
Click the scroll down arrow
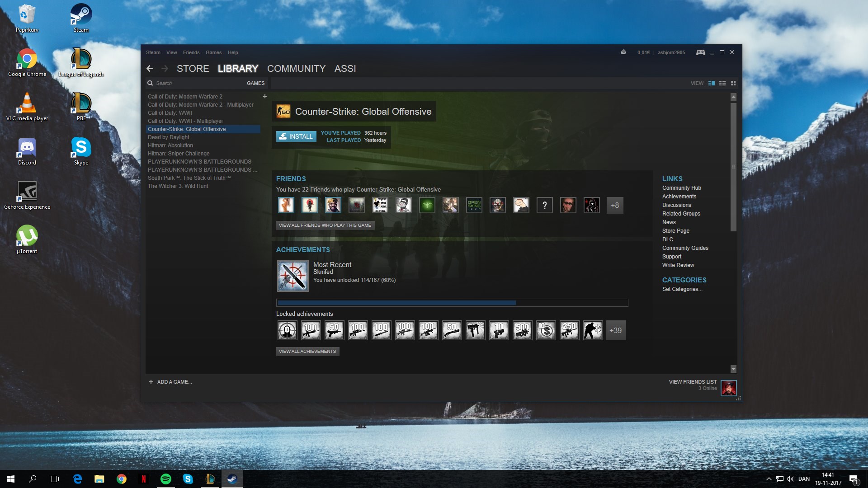733,369
